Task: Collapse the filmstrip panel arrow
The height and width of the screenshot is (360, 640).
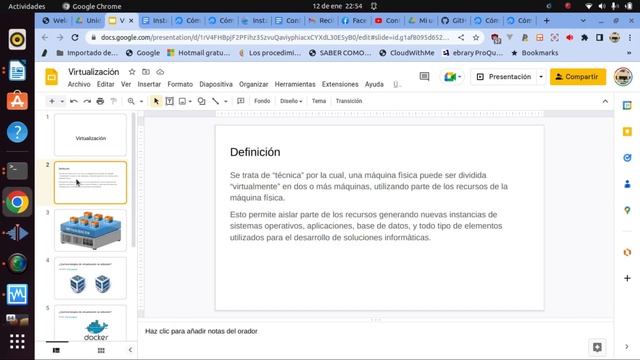Action: [x=130, y=350]
